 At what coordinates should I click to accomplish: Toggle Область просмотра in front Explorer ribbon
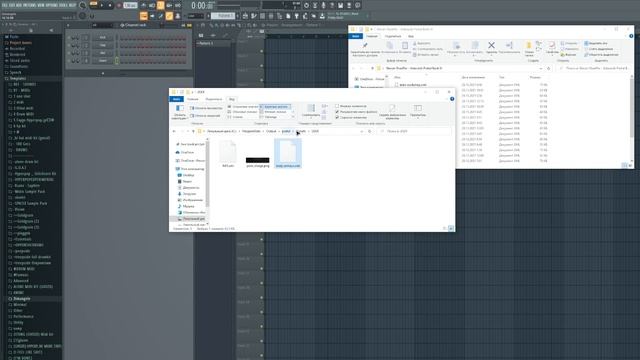click(x=205, y=108)
